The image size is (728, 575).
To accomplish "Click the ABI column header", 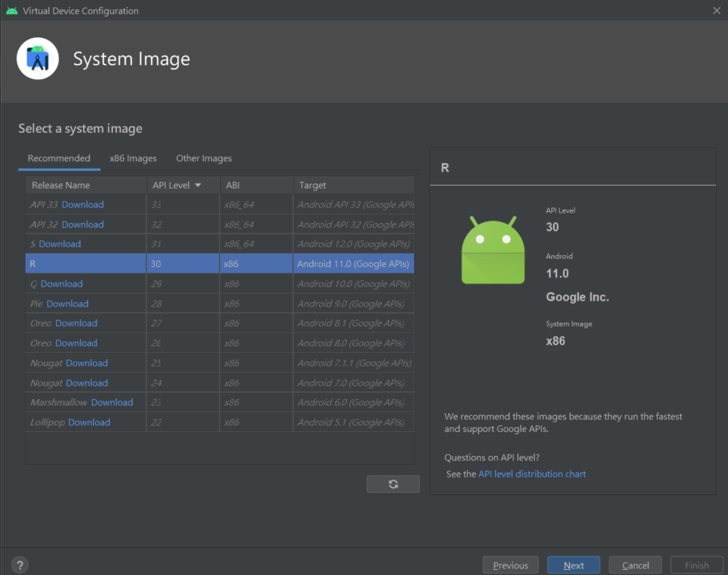I will [233, 186].
